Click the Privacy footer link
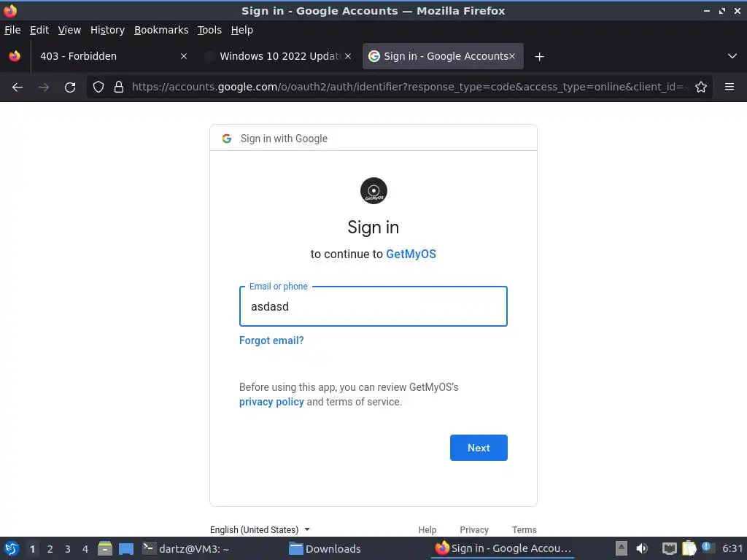This screenshot has height=560, width=747. (474, 529)
